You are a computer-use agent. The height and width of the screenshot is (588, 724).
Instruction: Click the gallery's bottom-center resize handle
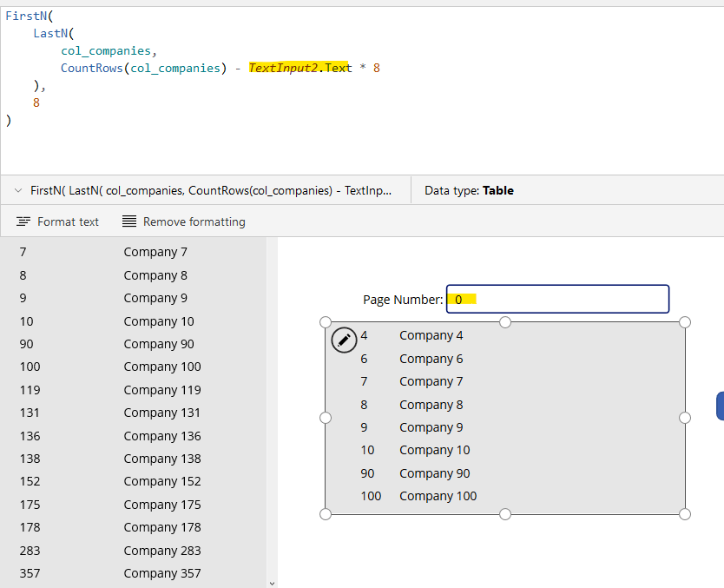point(505,514)
